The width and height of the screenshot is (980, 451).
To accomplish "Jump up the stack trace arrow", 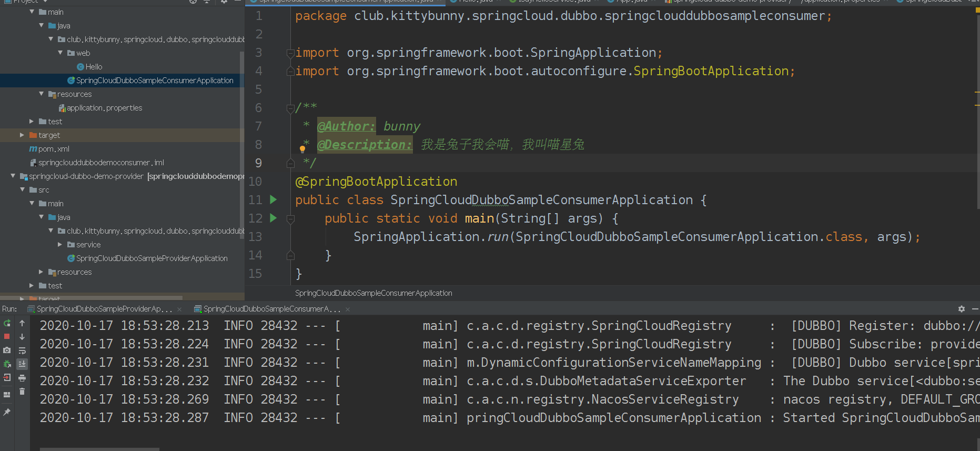I will tap(22, 323).
